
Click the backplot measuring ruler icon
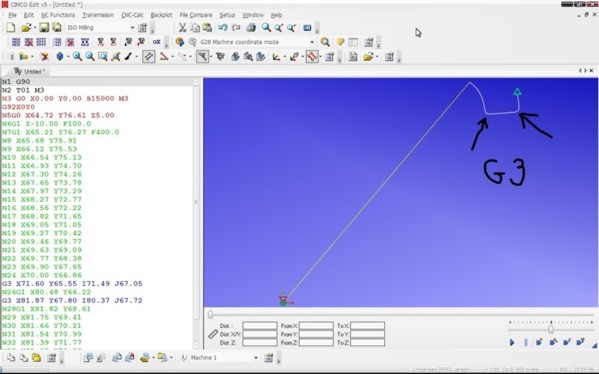tap(149, 57)
